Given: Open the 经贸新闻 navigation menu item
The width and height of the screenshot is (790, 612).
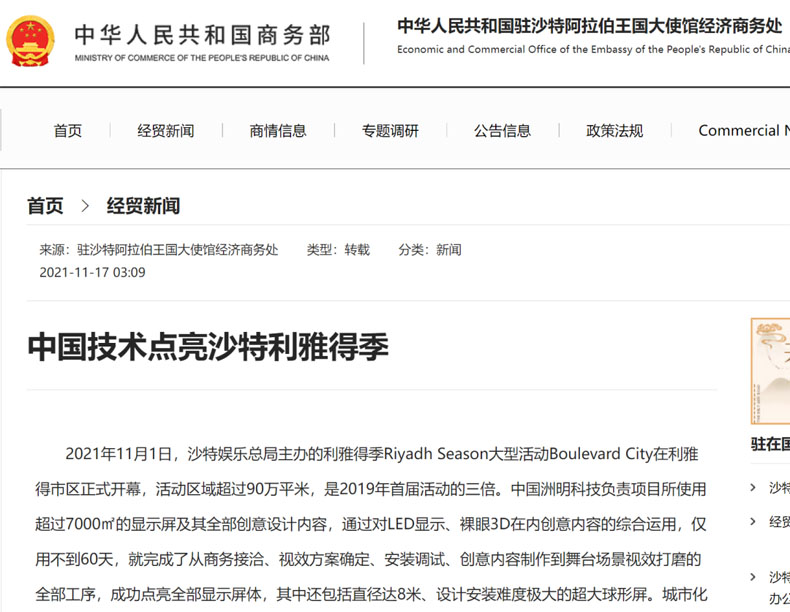Looking at the screenshot, I should pyautogui.click(x=166, y=131).
